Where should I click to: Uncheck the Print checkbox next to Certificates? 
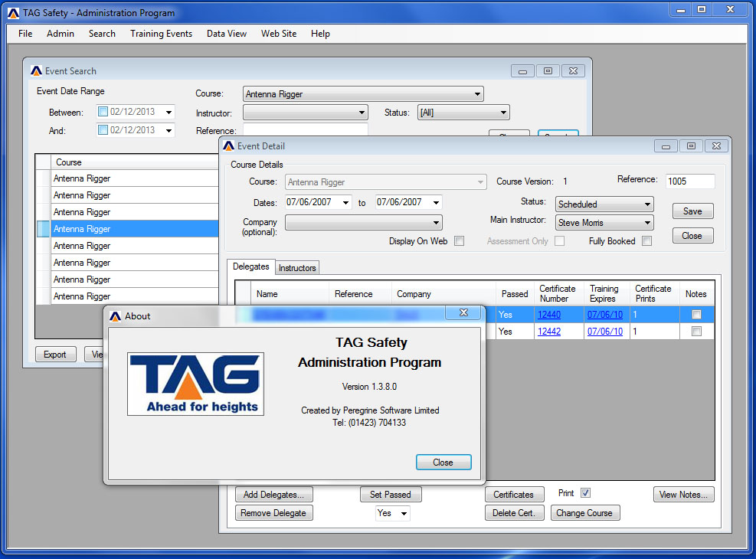pyautogui.click(x=585, y=493)
